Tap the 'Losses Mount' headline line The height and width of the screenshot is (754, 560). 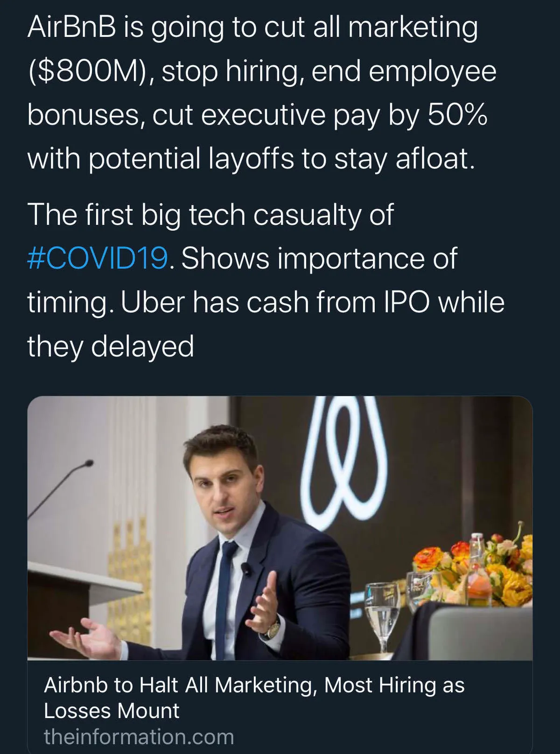[x=111, y=711]
